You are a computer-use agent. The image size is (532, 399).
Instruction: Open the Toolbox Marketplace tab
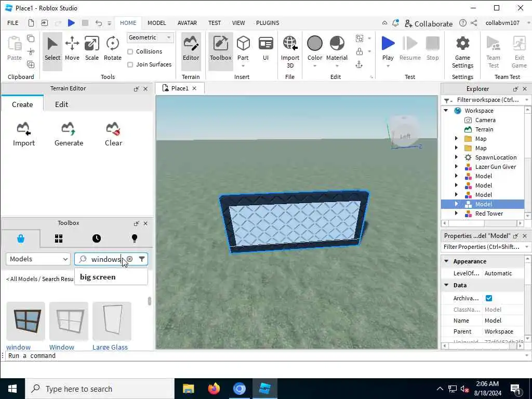pyautogui.click(x=21, y=238)
